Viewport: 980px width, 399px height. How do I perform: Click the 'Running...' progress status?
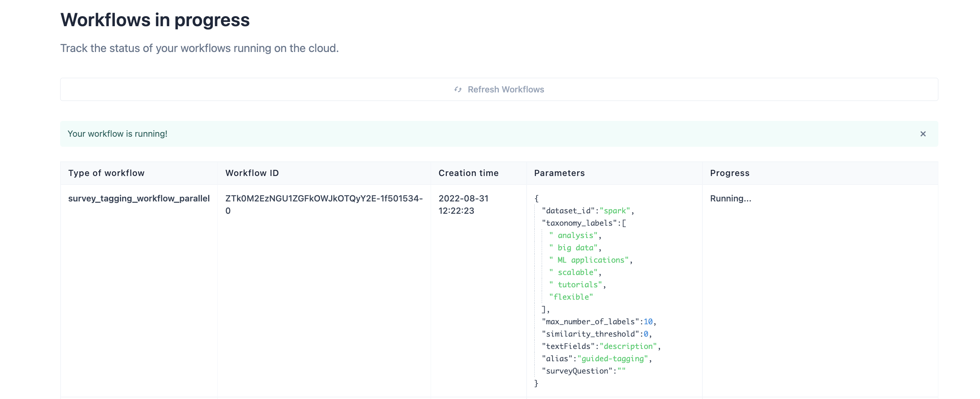point(731,198)
